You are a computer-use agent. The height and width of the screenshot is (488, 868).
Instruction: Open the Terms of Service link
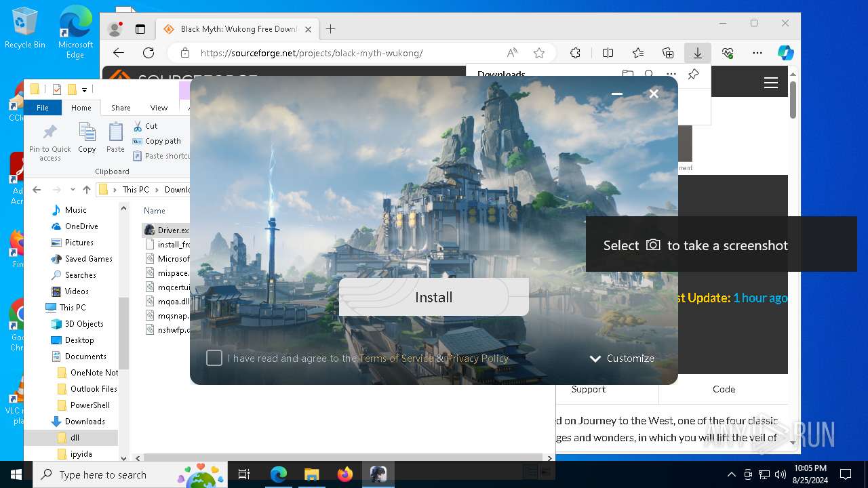pyautogui.click(x=396, y=359)
